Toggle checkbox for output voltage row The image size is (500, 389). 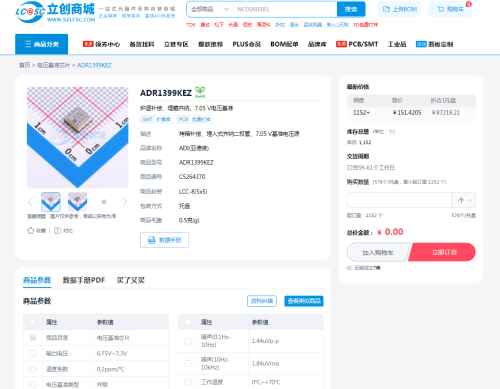tap(33, 353)
